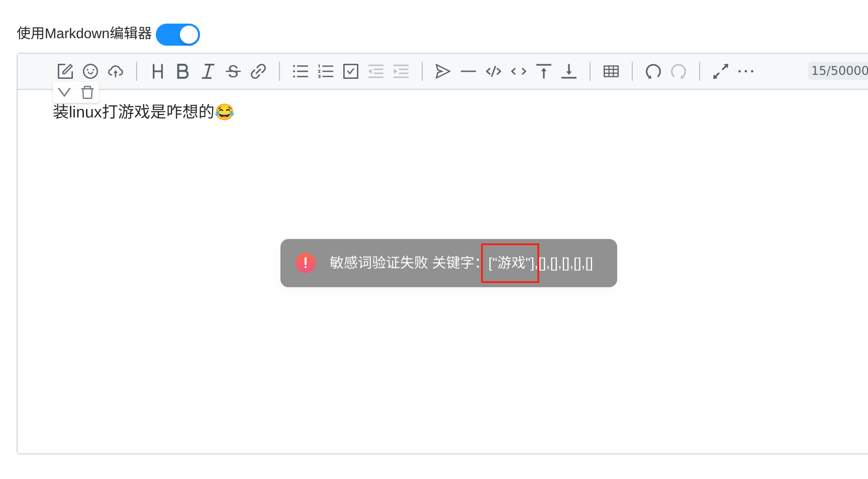Image resolution: width=868 pixels, height=479 pixels.
Task: Open the emoji picker icon
Action: 90,71
